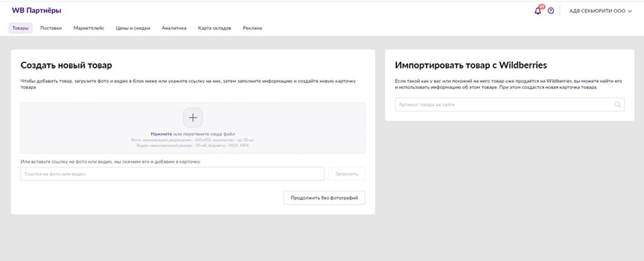Focus the Ссылка на фото или видео field

tap(172, 174)
